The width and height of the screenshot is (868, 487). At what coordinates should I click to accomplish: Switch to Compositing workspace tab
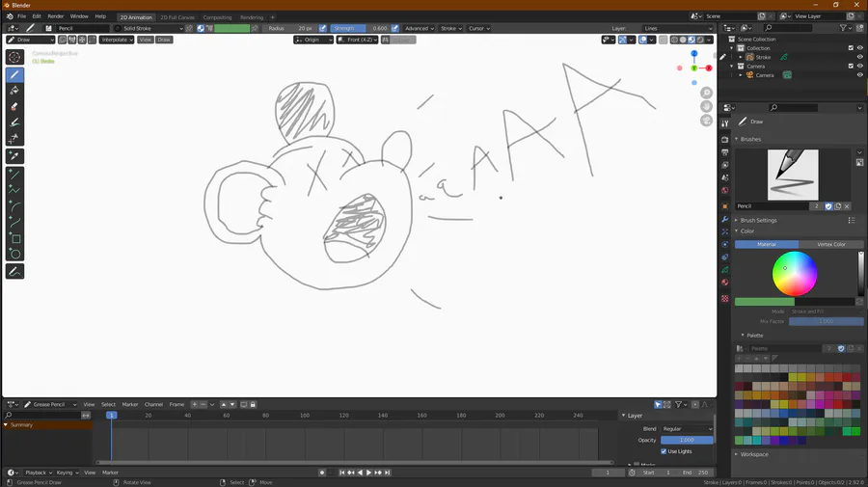pyautogui.click(x=217, y=17)
